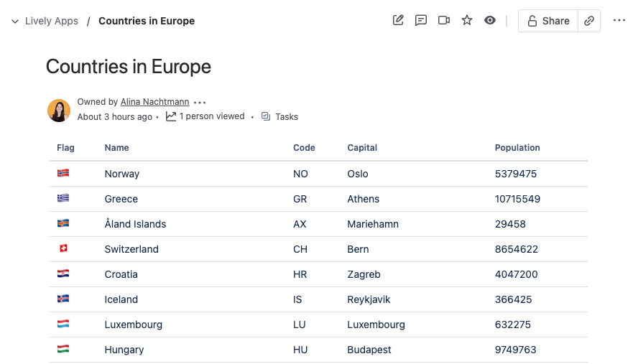Collapse the sidebar chevron beside Lively Apps
The width and height of the screenshot is (638, 364).
[x=15, y=22]
